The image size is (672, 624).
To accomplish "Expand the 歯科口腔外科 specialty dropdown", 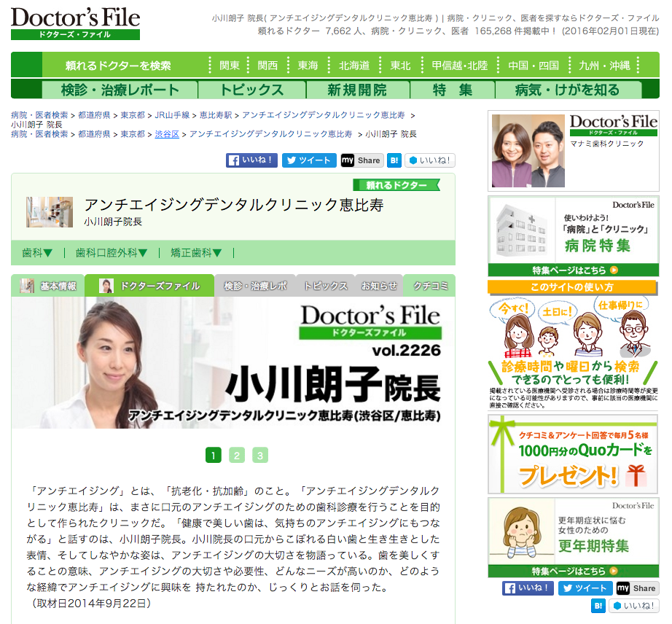I will [x=112, y=253].
